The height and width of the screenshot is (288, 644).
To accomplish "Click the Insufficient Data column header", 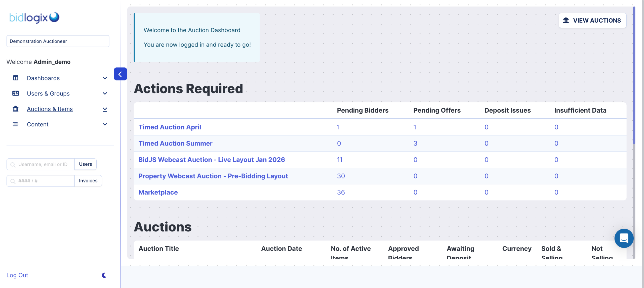I will [x=580, y=110].
